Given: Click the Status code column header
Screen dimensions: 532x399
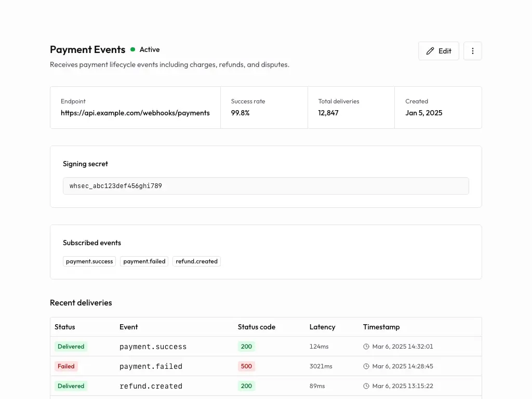Looking at the screenshot, I should tap(257, 327).
